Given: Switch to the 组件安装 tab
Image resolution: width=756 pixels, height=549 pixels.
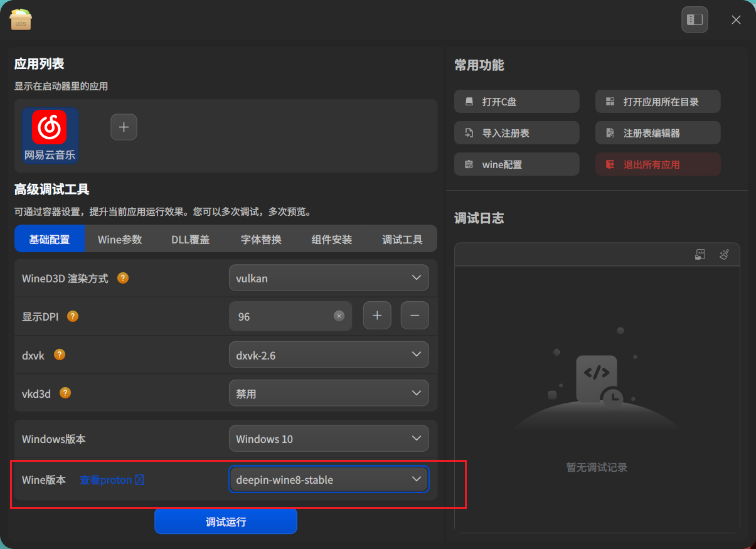Looking at the screenshot, I should point(331,239).
